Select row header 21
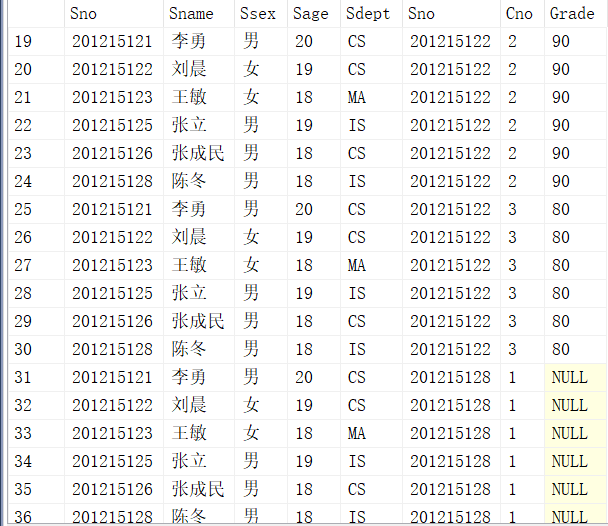This screenshot has width=608, height=526. point(36,97)
